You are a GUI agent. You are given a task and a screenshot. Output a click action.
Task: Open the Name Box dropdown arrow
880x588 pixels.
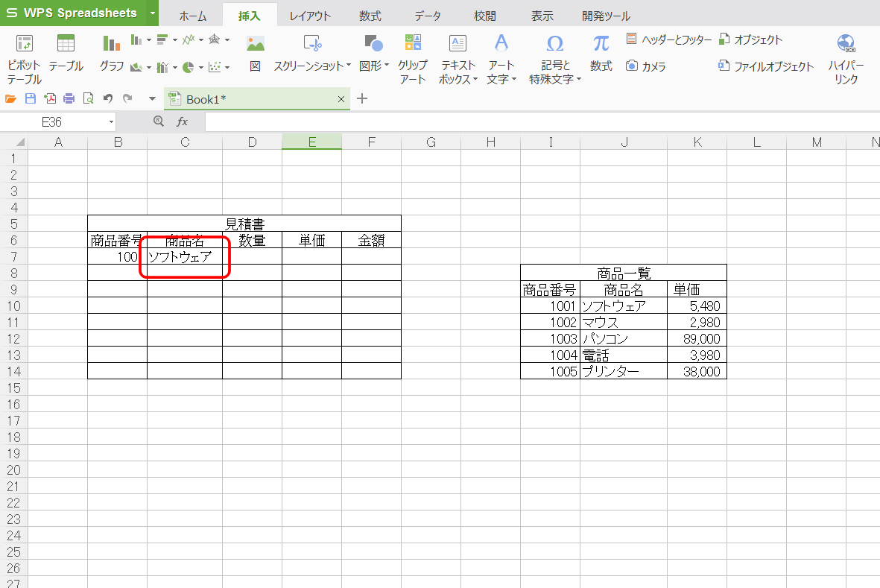pyautogui.click(x=111, y=121)
